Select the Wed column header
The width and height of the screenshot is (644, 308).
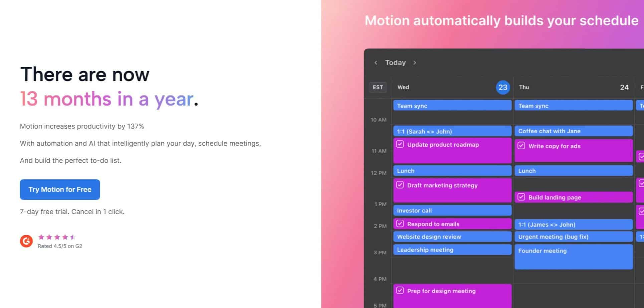403,87
